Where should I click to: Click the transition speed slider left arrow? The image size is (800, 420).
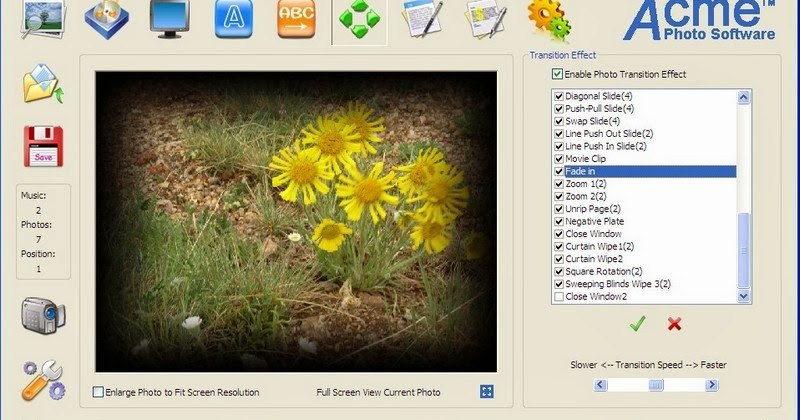click(601, 385)
